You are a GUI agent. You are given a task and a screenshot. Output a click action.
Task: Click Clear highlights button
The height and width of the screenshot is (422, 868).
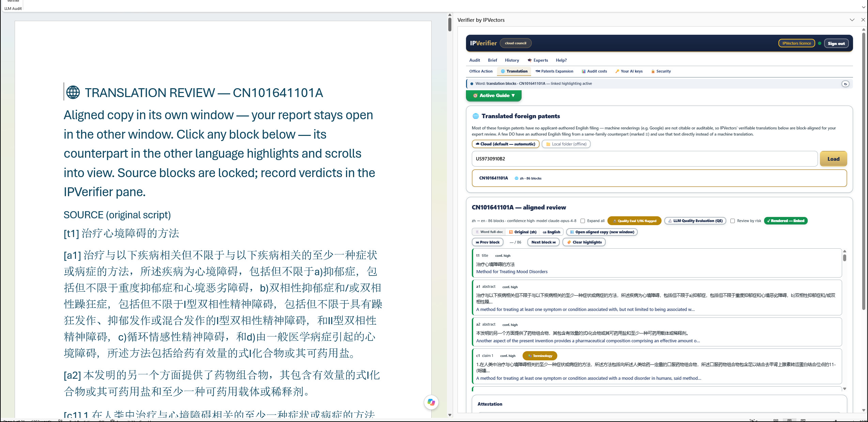pyautogui.click(x=584, y=242)
